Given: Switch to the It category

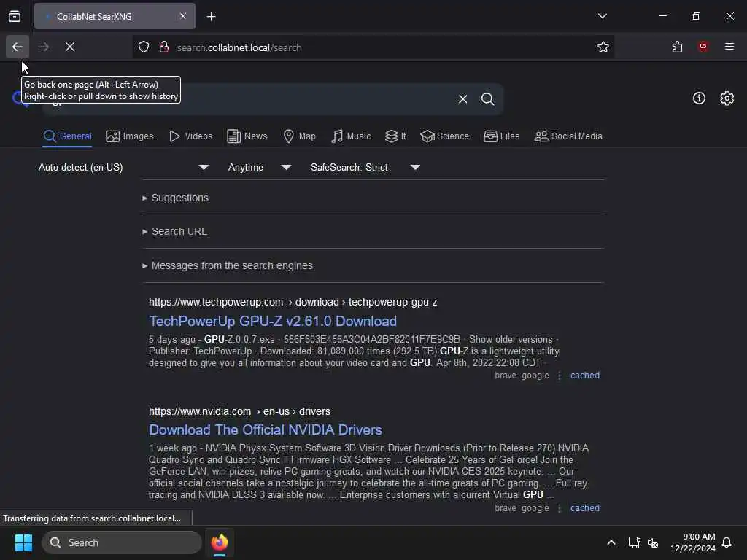Looking at the screenshot, I should coord(395,136).
